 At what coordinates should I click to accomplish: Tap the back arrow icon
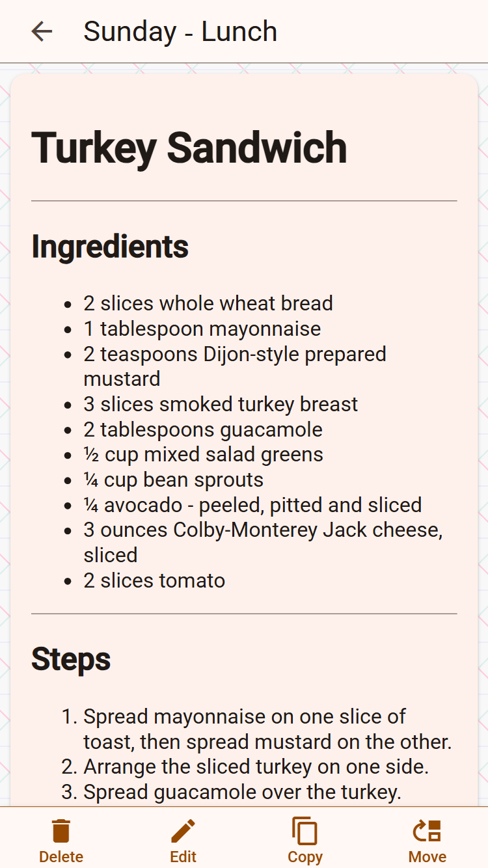coord(42,31)
